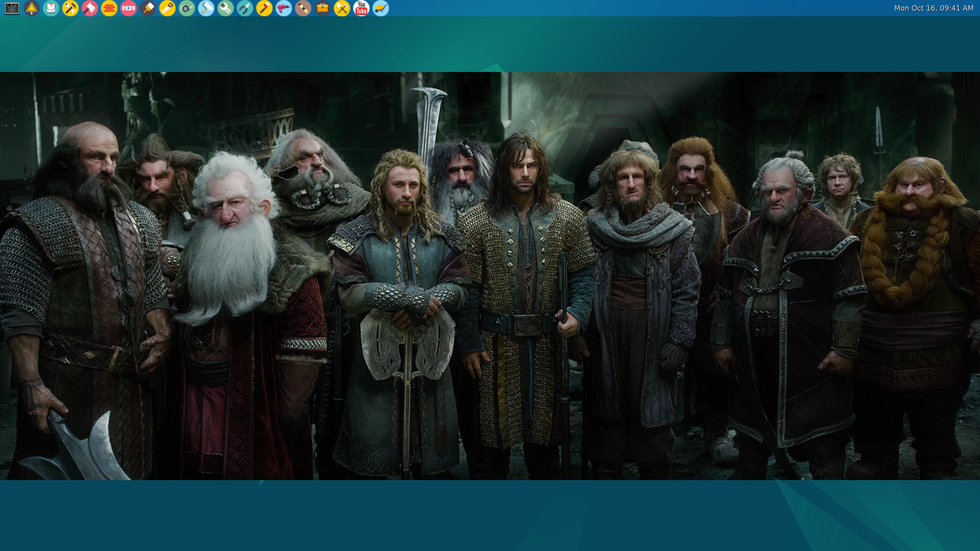This screenshot has height=551, width=980.
Task: Launch the pliers icon
Action: pyautogui.click(x=245, y=8)
